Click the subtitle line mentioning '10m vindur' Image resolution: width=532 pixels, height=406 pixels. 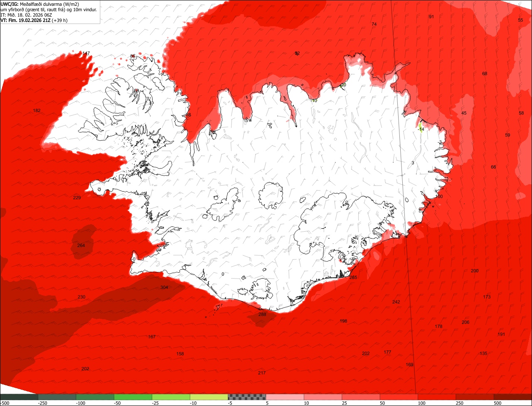pos(49,9)
